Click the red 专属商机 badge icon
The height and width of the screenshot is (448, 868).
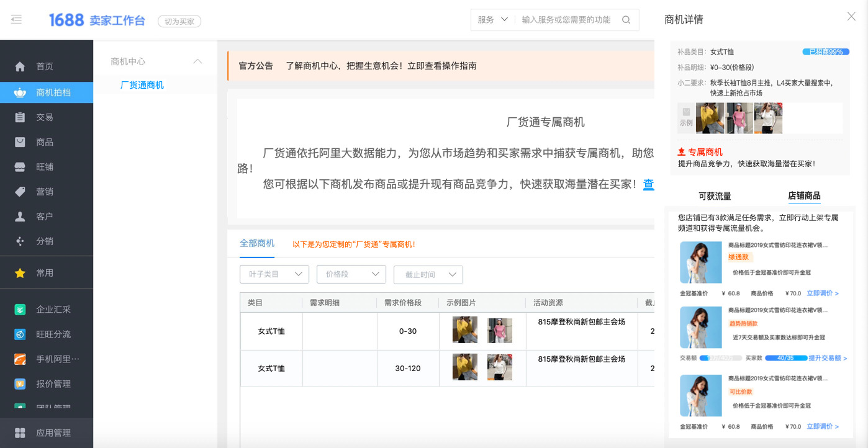coord(682,152)
